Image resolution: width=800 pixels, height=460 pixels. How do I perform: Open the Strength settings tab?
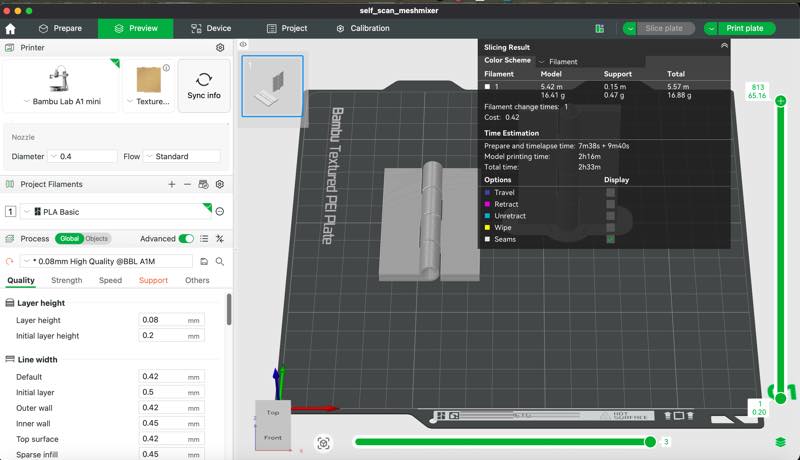(x=66, y=280)
